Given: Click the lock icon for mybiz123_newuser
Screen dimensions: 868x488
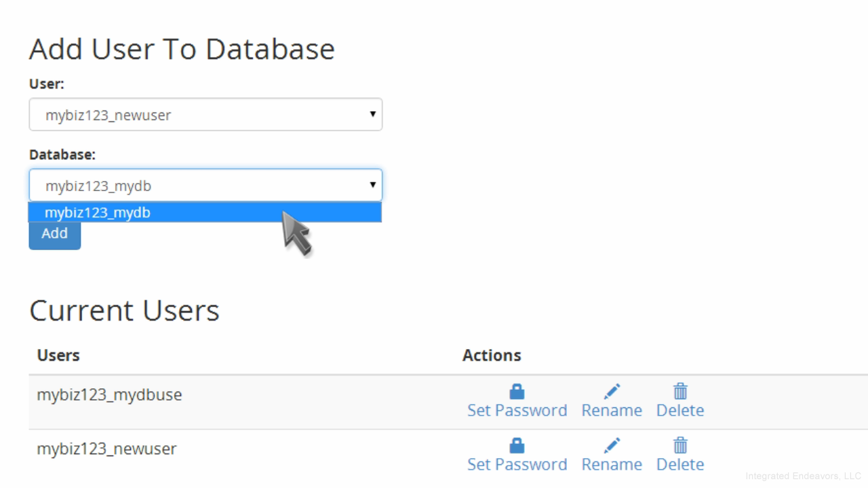Looking at the screenshot, I should click(517, 446).
